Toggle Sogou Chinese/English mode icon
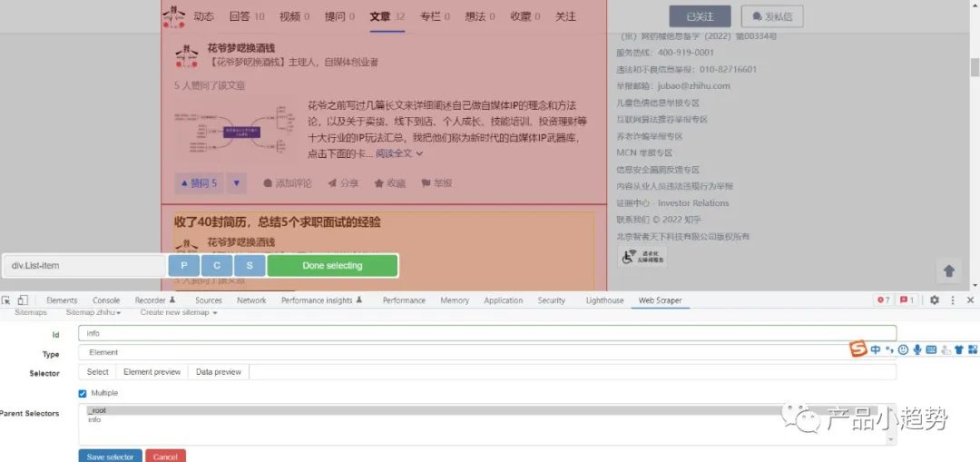The image size is (980, 462). (x=876, y=349)
